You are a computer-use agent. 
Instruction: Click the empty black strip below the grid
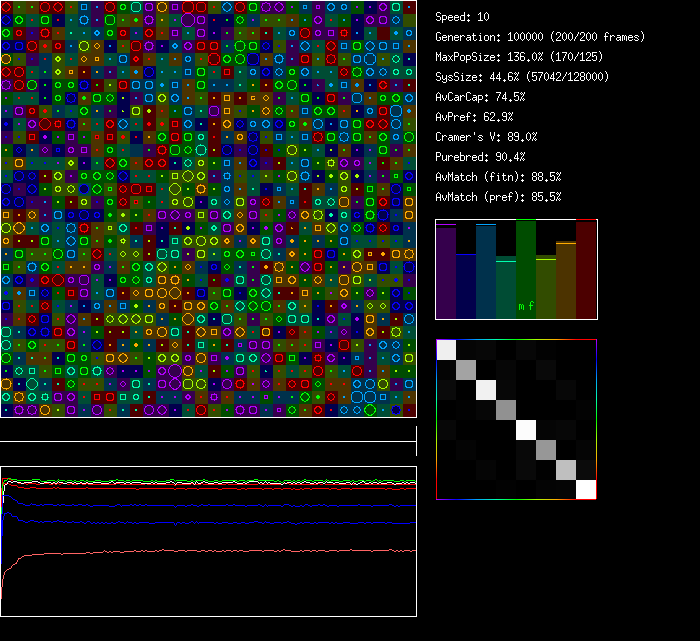(208, 430)
